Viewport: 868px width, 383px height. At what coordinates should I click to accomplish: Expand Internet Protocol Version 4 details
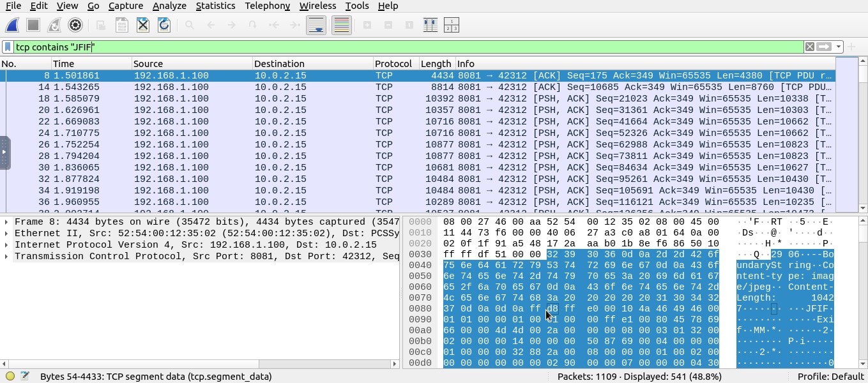6,245
